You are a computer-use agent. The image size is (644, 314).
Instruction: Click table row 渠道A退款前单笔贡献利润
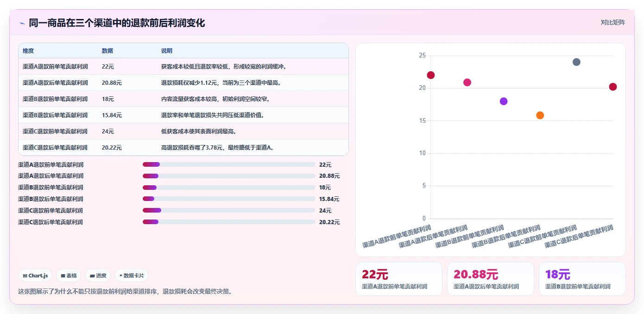tap(183, 67)
